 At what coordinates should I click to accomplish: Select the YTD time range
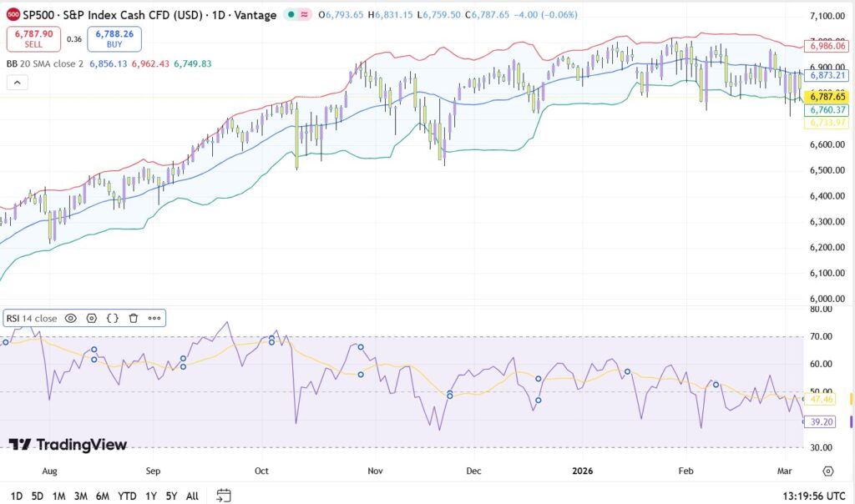(x=127, y=496)
